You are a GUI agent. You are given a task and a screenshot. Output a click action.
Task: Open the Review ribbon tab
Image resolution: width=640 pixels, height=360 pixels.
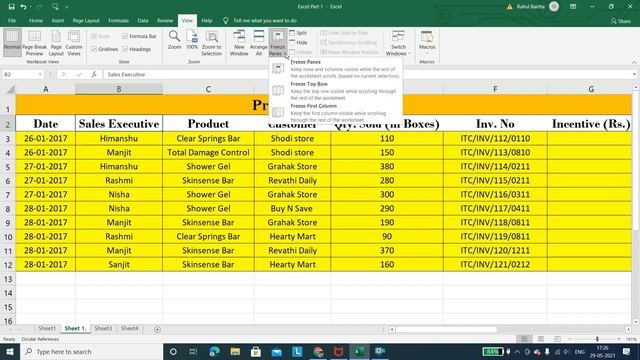(165, 20)
